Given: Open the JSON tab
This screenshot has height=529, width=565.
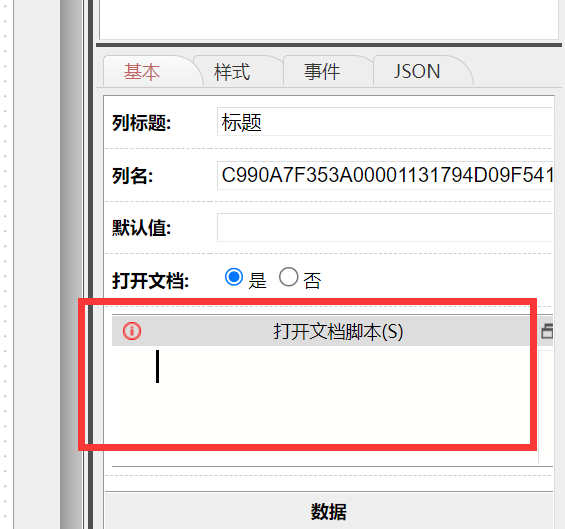Looking at the screenshot, I should click(x=417, y=72).
